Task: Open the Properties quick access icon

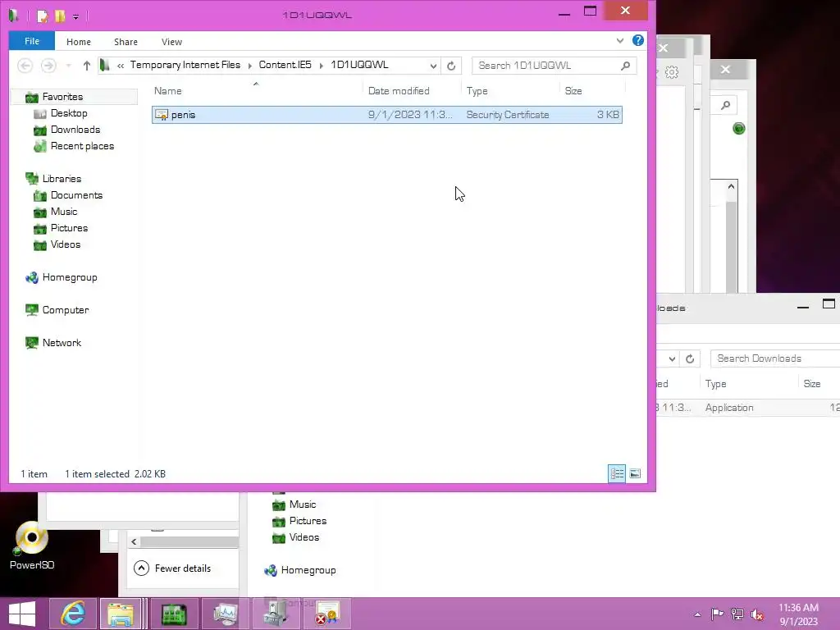Action: pyautogui.click(x=42, y=16)
